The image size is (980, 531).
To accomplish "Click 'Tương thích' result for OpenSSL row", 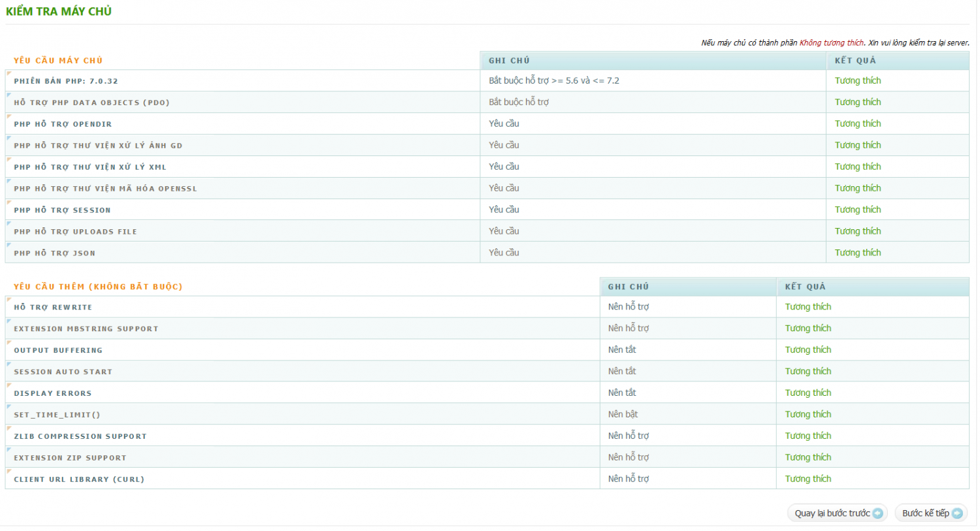I will tap(858, 188).
